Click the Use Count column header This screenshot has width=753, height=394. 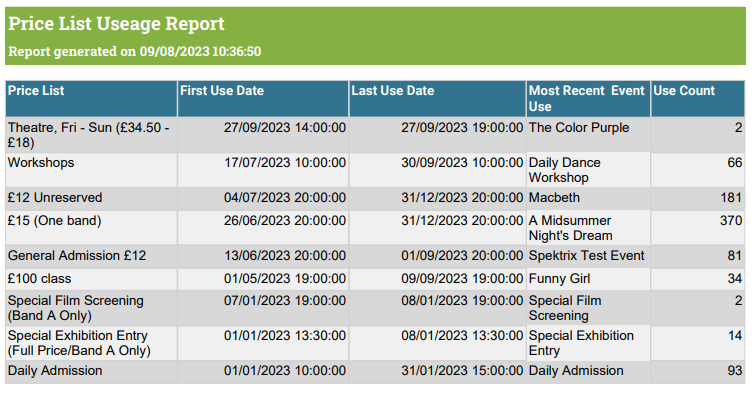698,98
